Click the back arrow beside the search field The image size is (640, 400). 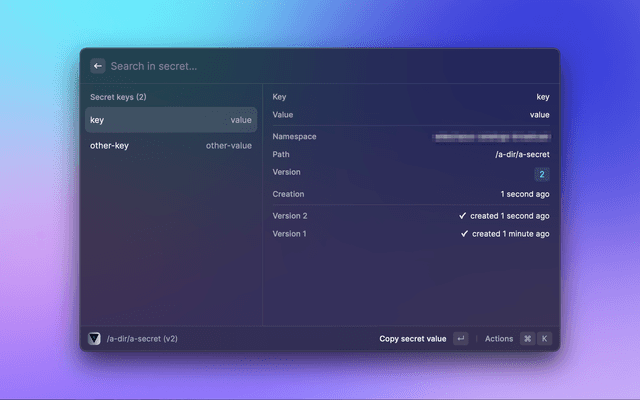point(97,66)
